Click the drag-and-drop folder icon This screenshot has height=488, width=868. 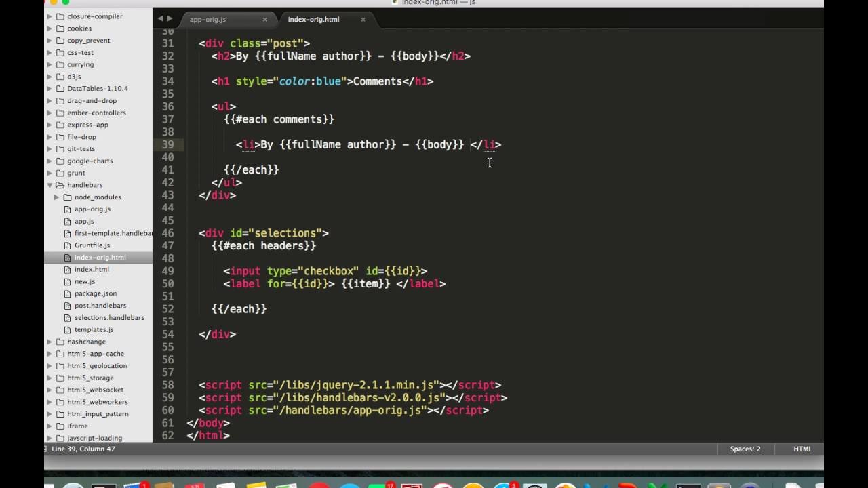[x=60, y=101]
